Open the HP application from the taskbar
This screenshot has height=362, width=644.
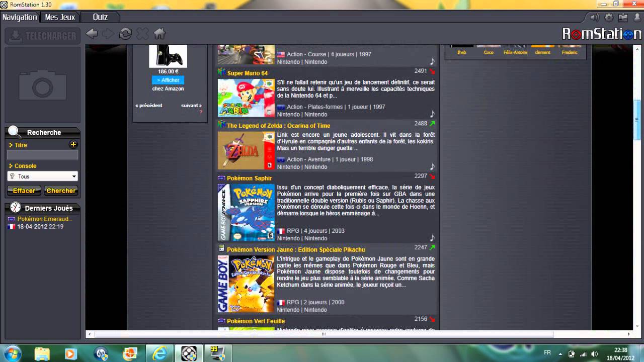(101, 353)
